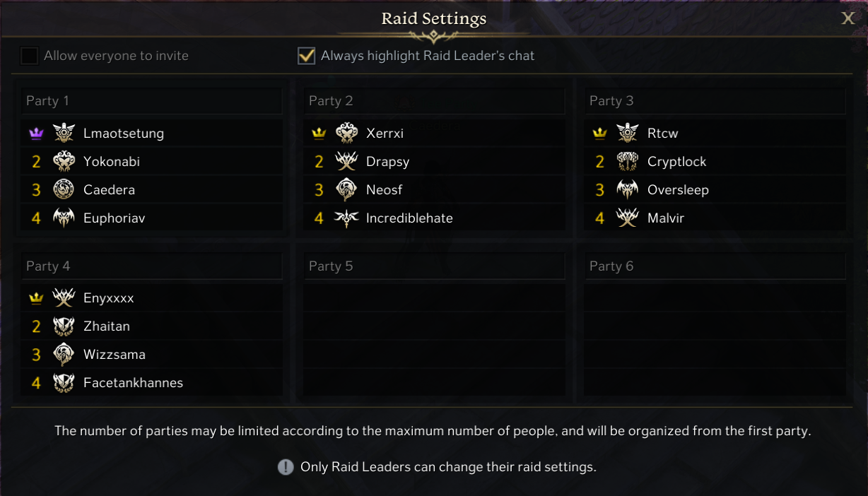
Task: Click slot number 2 beside Zhaitan
Action: (36, 326)
